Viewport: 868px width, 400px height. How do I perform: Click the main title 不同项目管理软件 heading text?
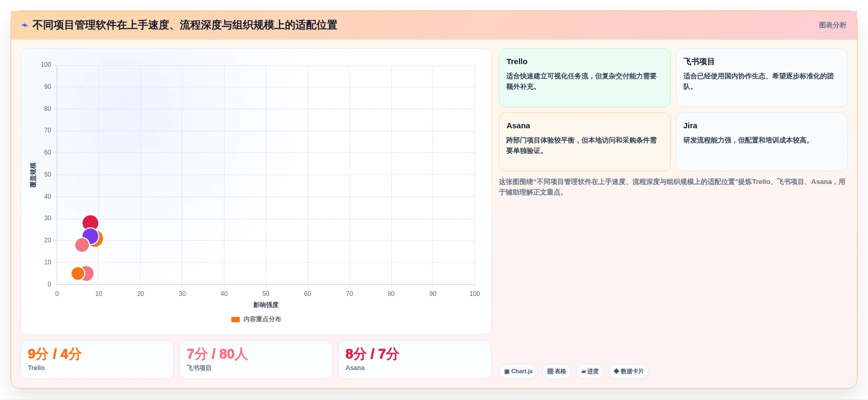point(185,25)
